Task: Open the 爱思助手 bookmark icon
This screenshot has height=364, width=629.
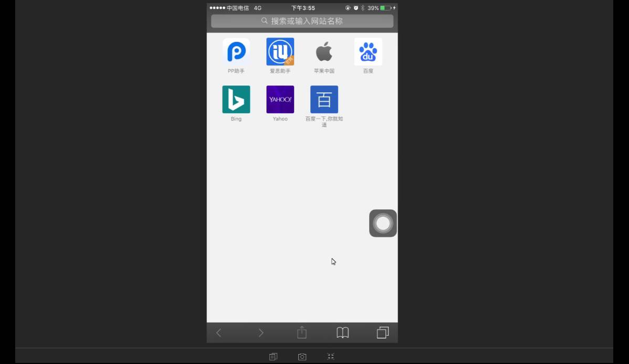Action: click(x=280, y=52)
